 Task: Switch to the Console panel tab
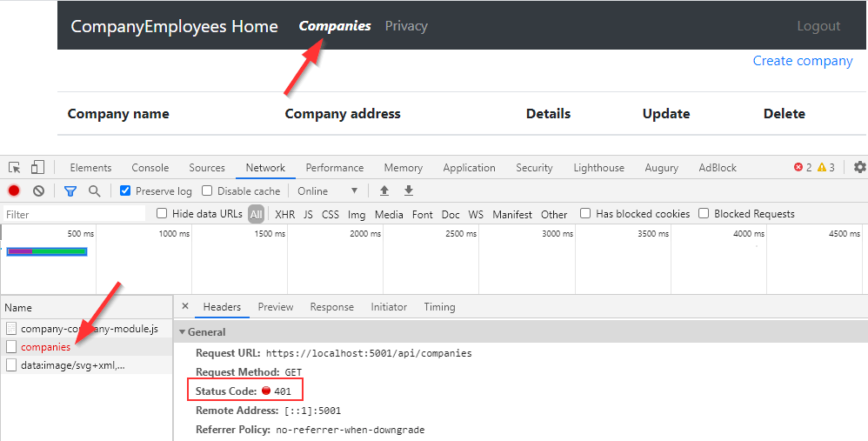point(150,168)
